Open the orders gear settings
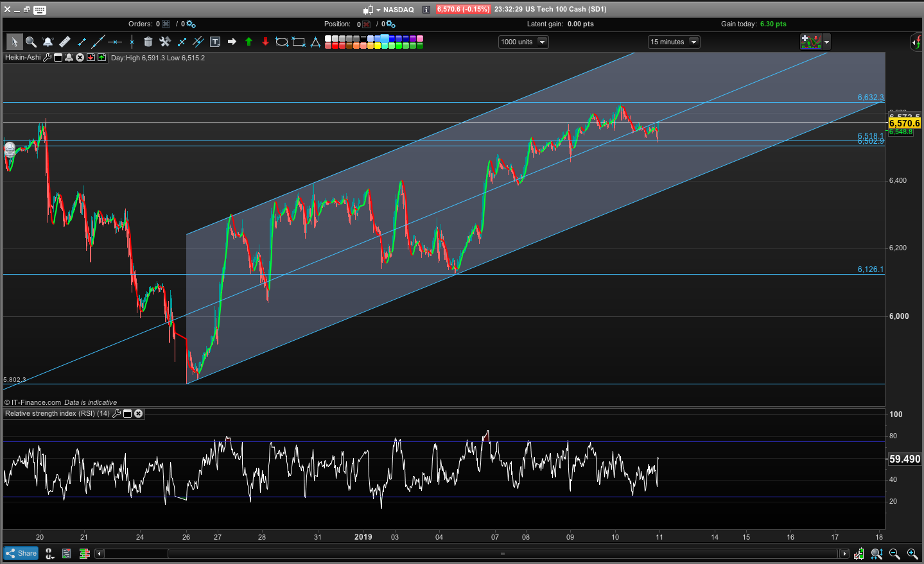Image resolution: width=924 pixels, height=564 pixels. point(191,24)
